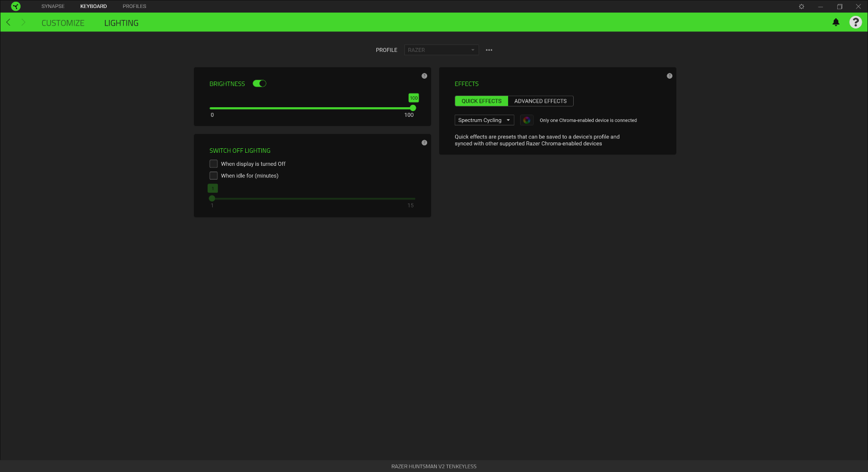Open the Spectrum Cycling effect dropdown
Viewport: 868px width, 472px height.
(x=484, y=120)
